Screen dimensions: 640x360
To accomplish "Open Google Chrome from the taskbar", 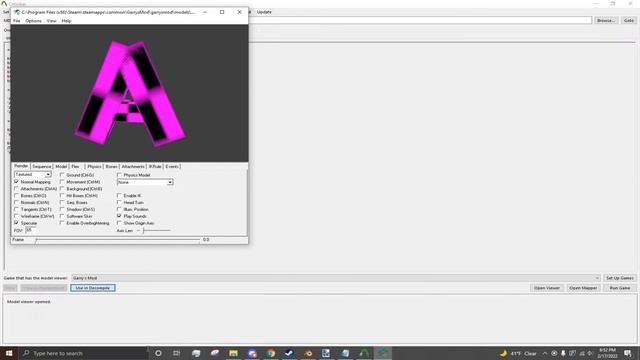I will (271, 353).
